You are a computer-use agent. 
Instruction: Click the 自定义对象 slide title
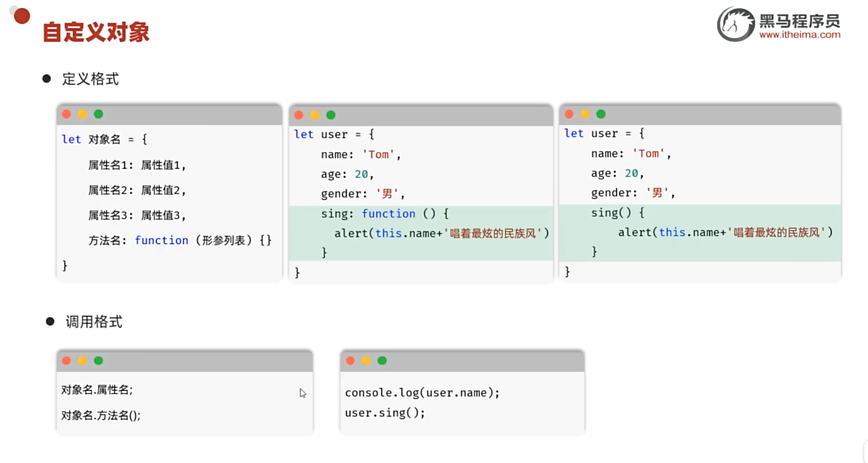(96, 32)
